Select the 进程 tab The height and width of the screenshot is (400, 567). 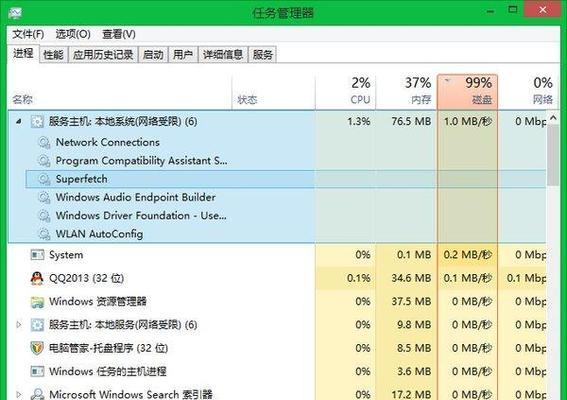click(23, 54)
